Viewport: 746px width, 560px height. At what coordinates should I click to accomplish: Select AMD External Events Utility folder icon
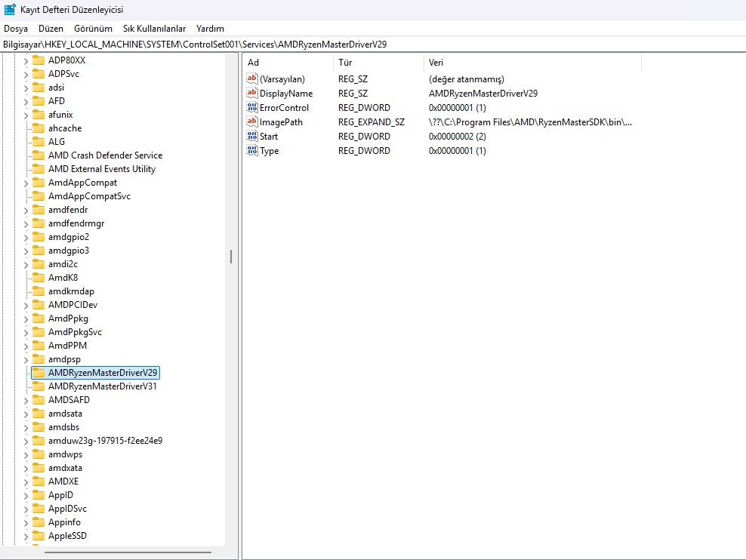point(38,169)
